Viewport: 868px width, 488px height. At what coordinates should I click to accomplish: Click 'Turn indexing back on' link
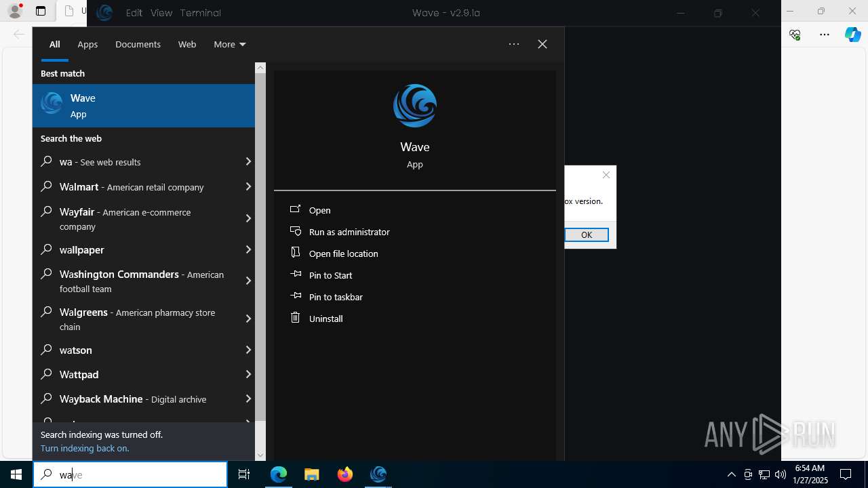tap(85, 448)
